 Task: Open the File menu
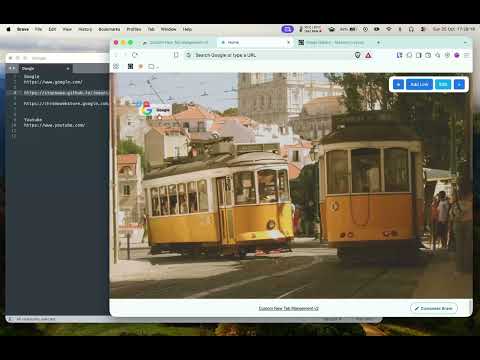coord(38,29)
